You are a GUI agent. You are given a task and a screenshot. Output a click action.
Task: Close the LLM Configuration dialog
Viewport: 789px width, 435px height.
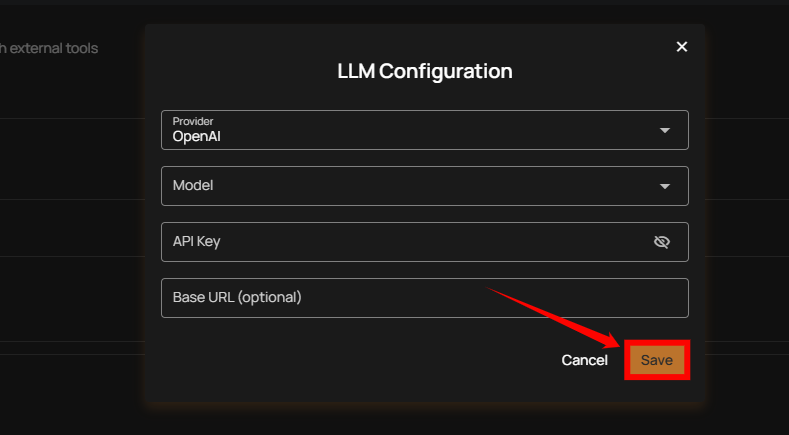[682, 47]
